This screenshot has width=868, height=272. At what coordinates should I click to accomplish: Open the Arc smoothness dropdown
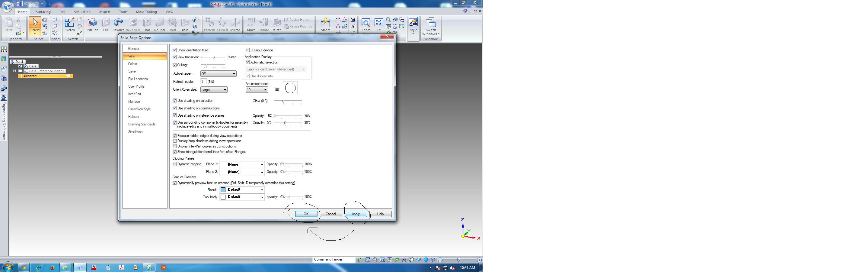[x=257, y=89]
